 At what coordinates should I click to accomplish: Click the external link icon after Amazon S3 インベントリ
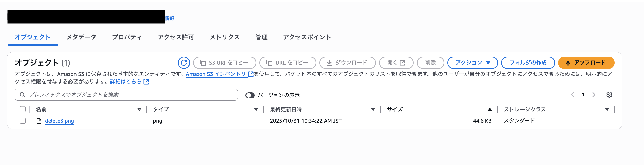tap(251, 74)
